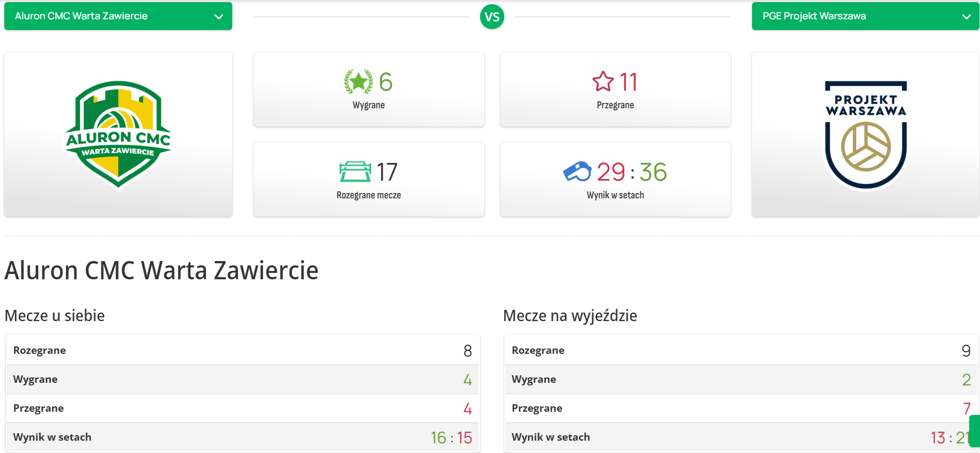Click the Przegrane row under Mecze na wyjeździe
The height and width of the screenshot is (453, 980).
(740, 409)
